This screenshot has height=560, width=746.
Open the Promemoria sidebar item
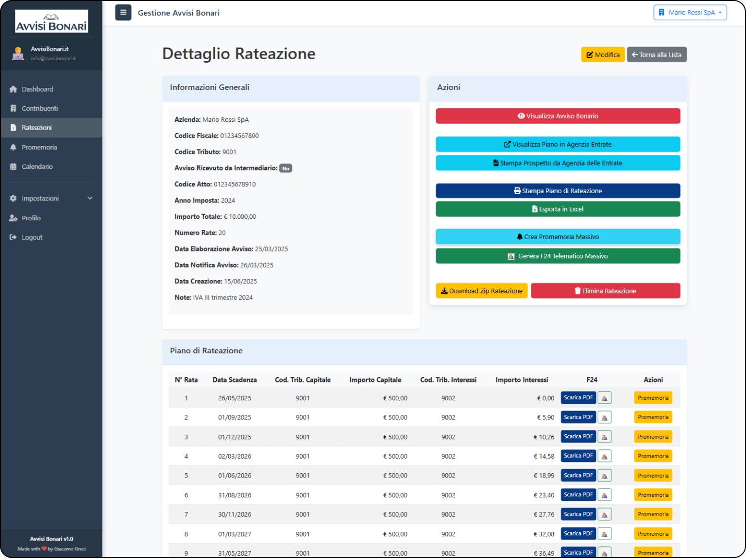click(x=39, y=148)
